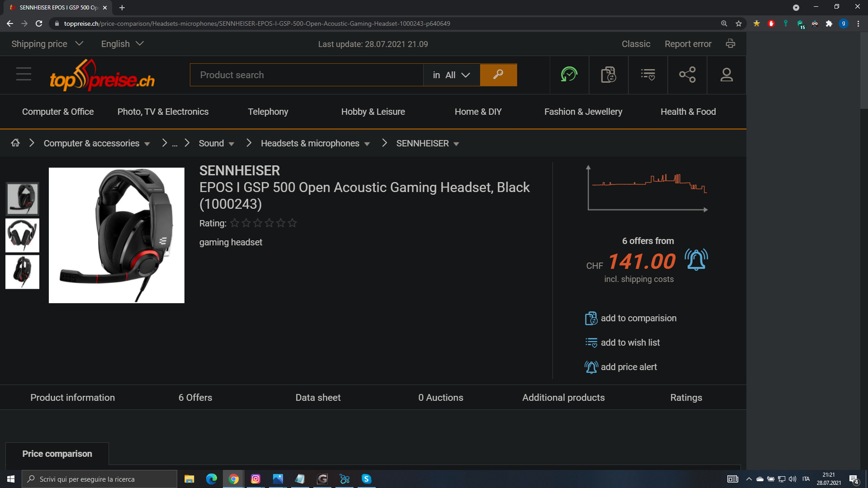
Task: Click the toppreise.ch logo
Action: (x=102, y=75)
